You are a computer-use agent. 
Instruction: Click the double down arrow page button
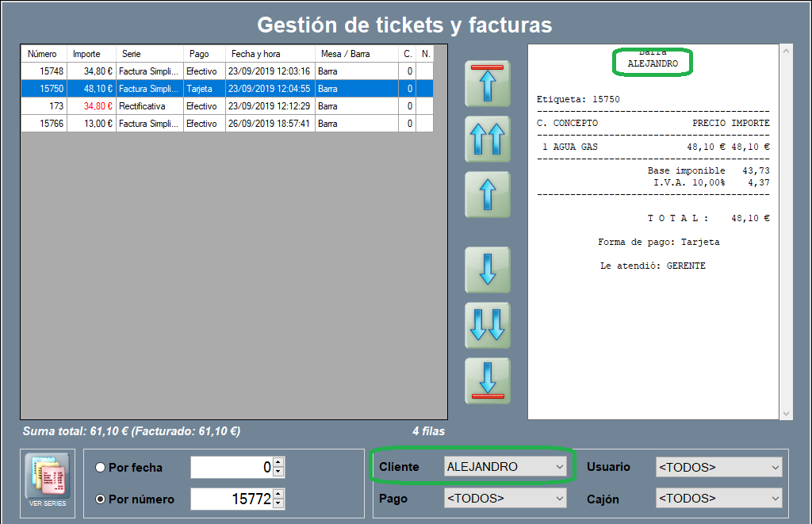click(487, 325)
